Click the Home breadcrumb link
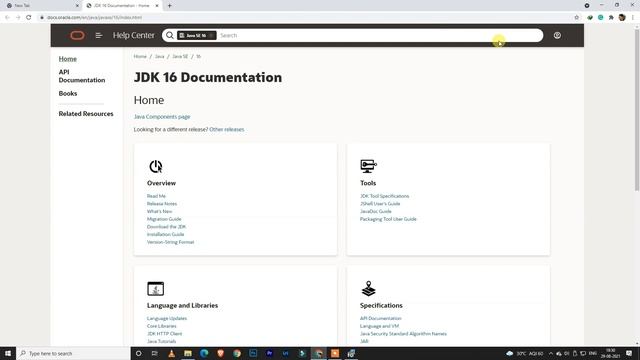 140,57
